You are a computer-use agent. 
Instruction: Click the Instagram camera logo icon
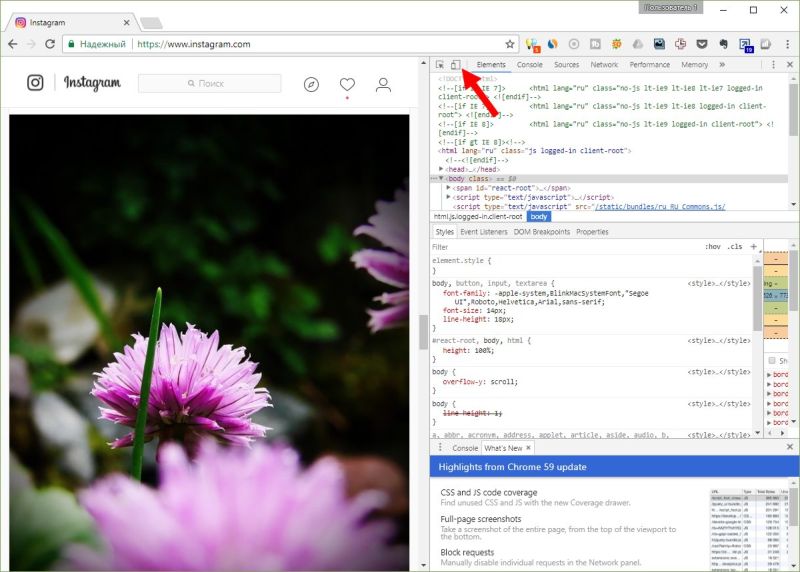point(35,83)
